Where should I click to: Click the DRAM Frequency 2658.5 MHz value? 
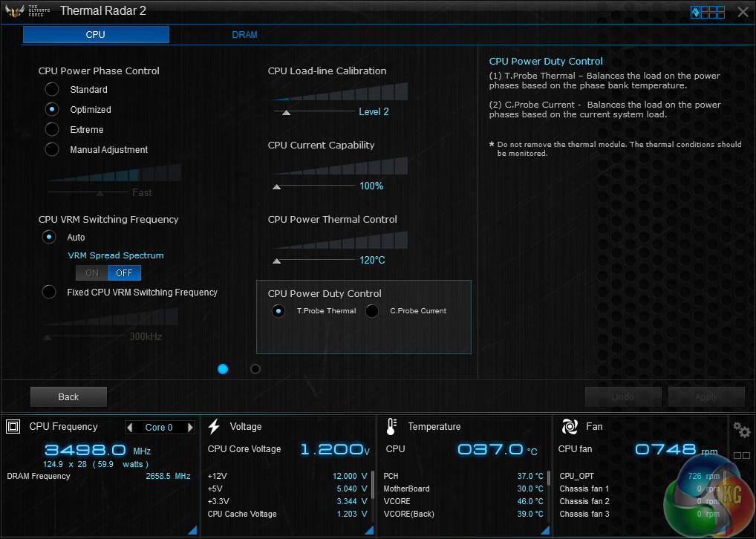pyautogui.click(x=168, y=476)
